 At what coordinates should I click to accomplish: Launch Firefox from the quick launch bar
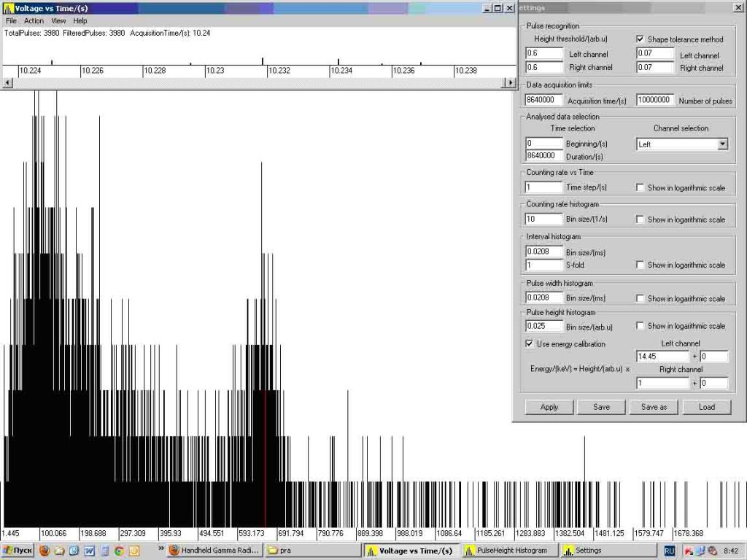coord(45,551)
